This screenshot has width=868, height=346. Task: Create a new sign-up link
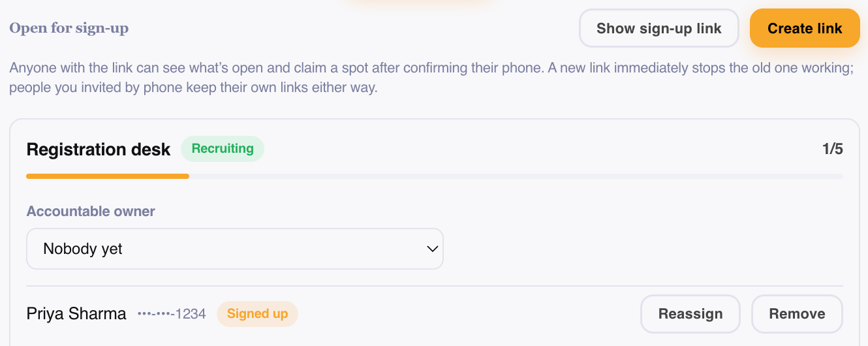point(805,28)
